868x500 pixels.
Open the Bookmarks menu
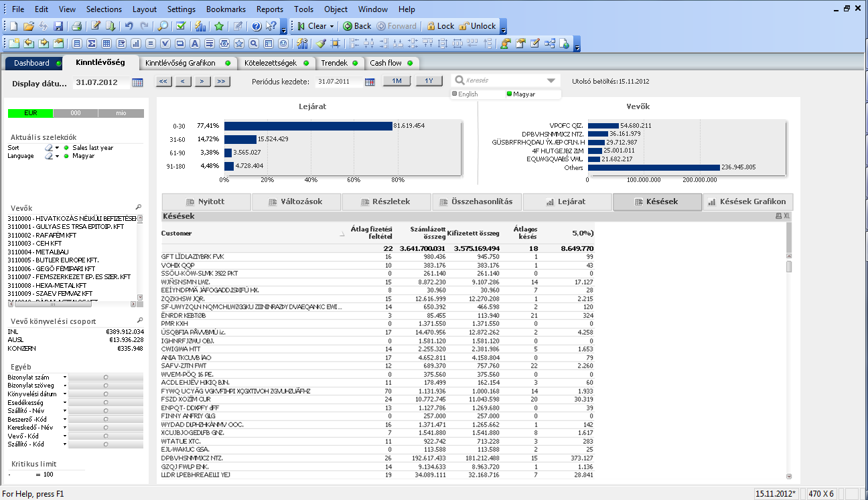(x=226, y=9)
